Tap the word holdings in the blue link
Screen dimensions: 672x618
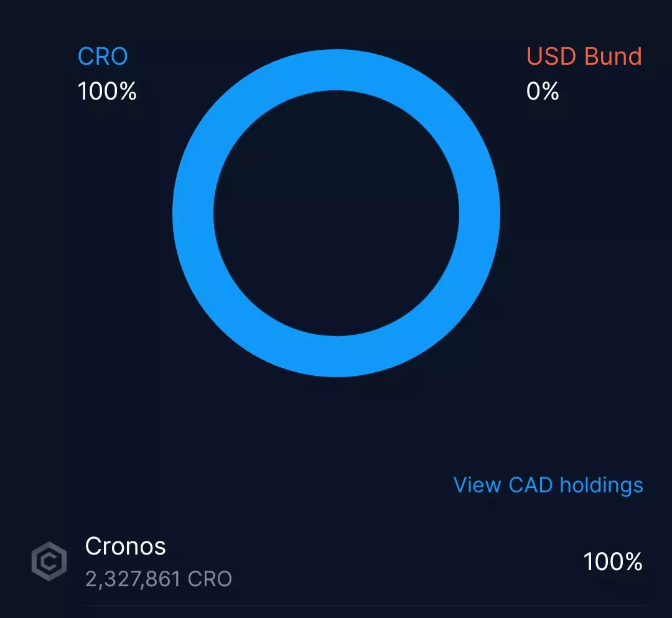602,485
